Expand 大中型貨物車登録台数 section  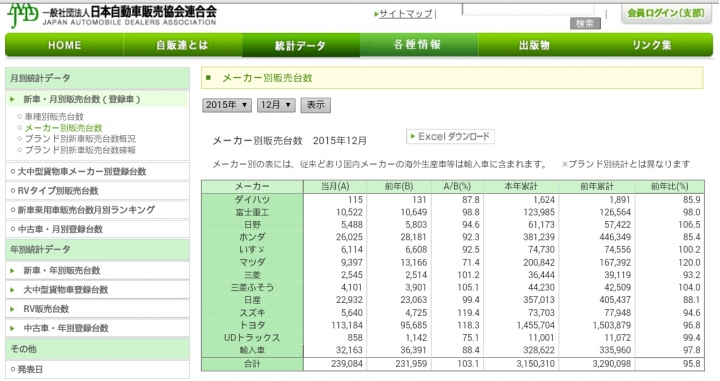pos(97,290)
